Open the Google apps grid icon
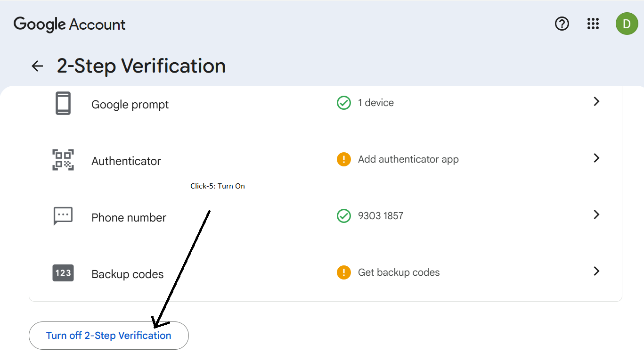Viewport: 644px width, 362px height. (x=593, y=24)
